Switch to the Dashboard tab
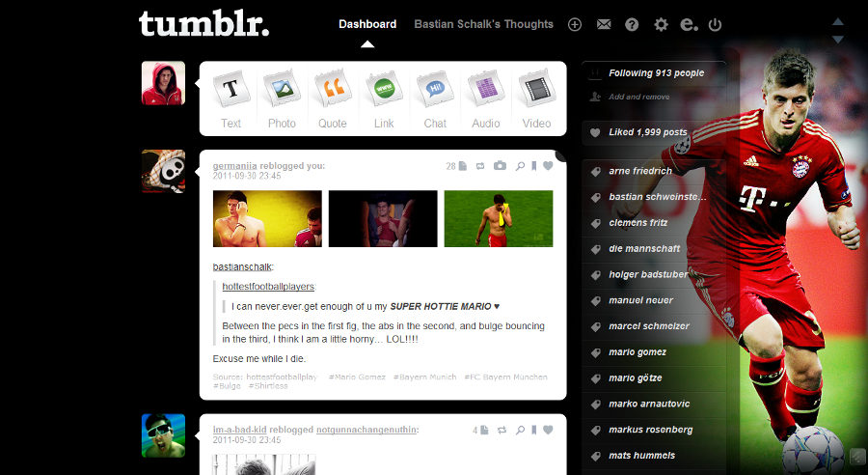Viewport: 868px width, 475px height. click(x=367, y=24)
